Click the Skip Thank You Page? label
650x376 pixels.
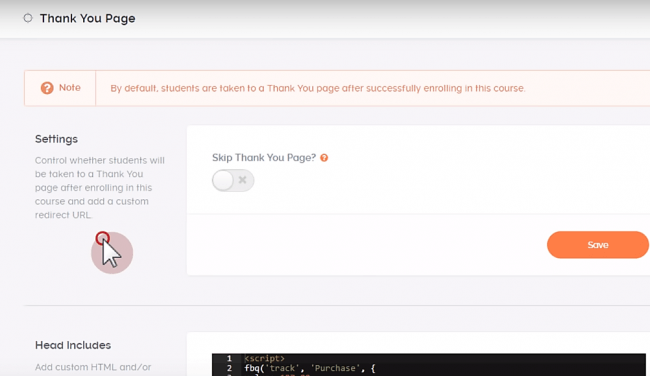(x=264, y=158)
